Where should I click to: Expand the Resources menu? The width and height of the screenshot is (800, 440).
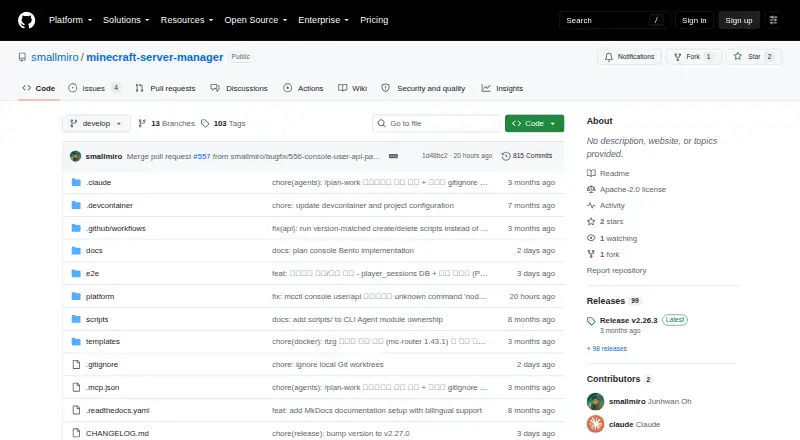point(187,20)
